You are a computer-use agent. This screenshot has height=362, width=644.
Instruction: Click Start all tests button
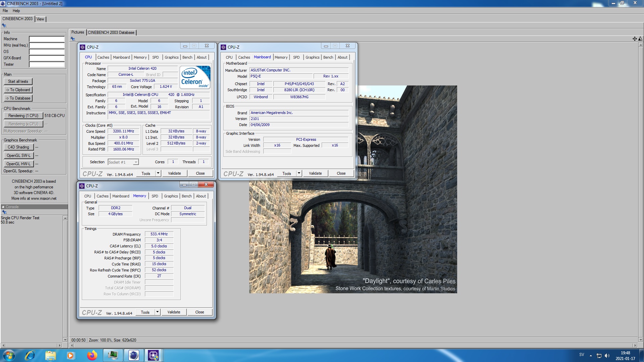(x=18, y=81)
